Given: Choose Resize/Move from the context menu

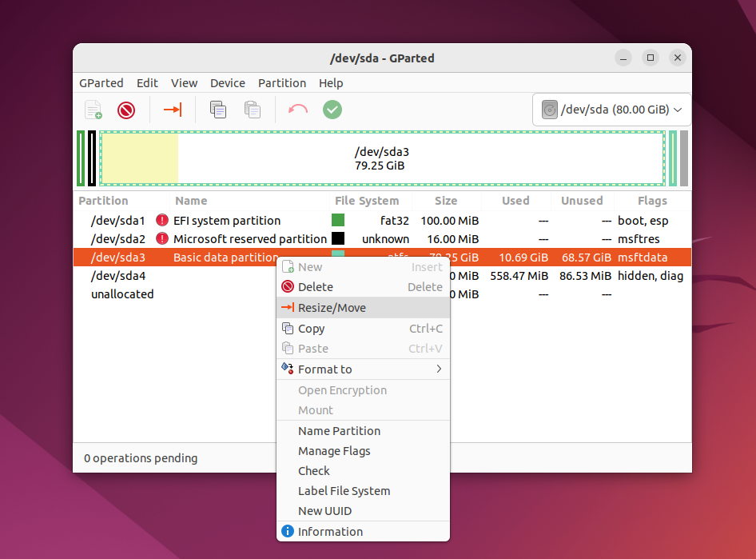Looking at the screenshot, I should tap(363, 308).
